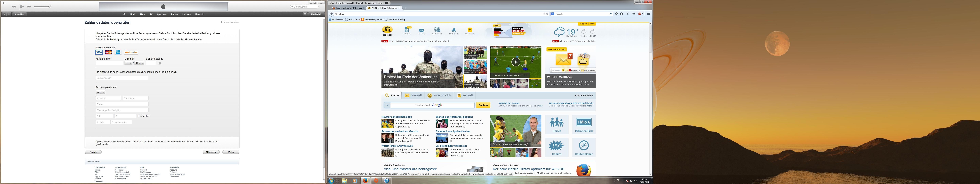Open the Chronik menu in Firefox

coord(360,3)
